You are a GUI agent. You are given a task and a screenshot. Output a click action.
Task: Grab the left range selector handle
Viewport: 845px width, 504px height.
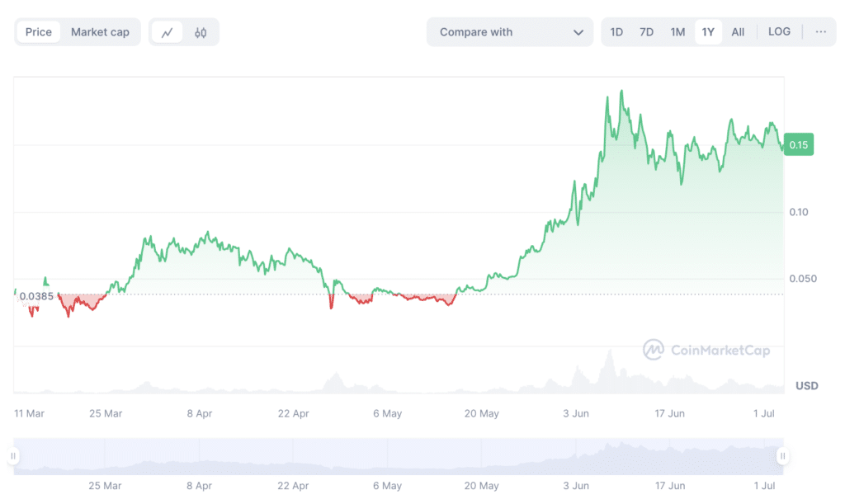coord(13,456)
